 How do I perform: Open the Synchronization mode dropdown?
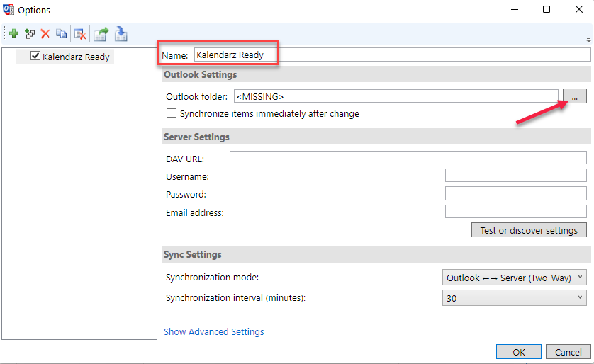click(x=515, y=278)
